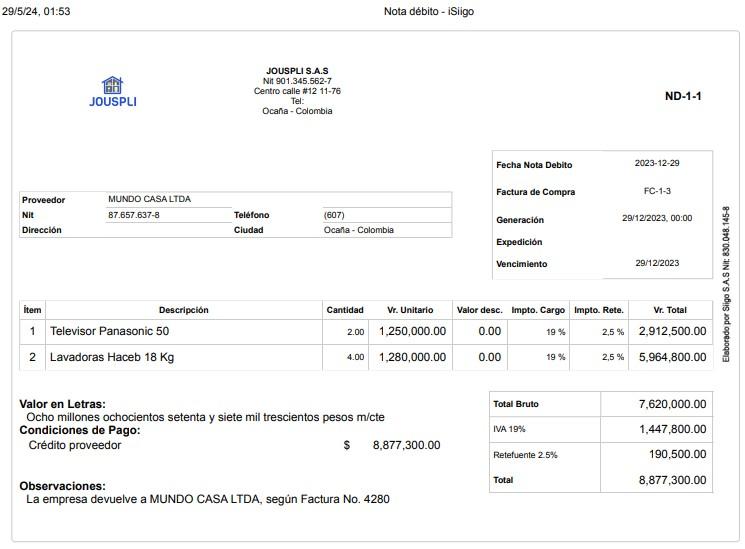Click the Valor en Letras heading
Image resolution: width=745 pixels, height=549 pixels.
coord(62,404)
